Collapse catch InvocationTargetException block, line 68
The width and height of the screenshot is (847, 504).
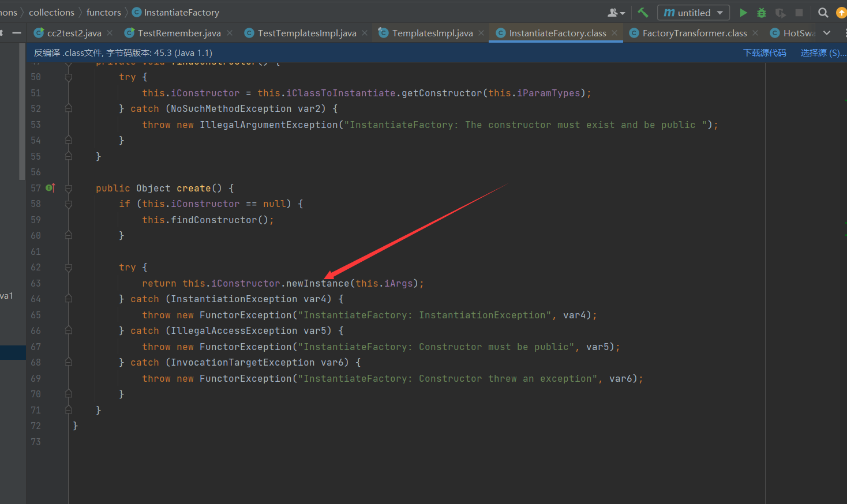(69, 362)
